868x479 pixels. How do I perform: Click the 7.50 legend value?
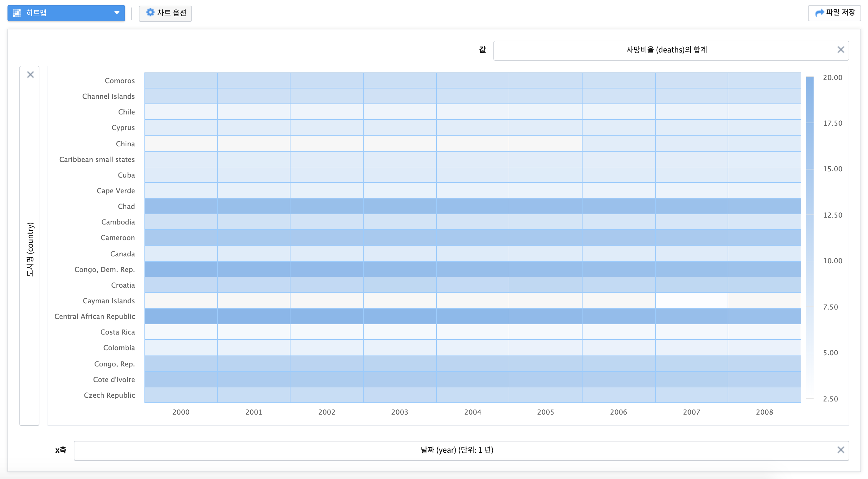click(x=830, y=307)
